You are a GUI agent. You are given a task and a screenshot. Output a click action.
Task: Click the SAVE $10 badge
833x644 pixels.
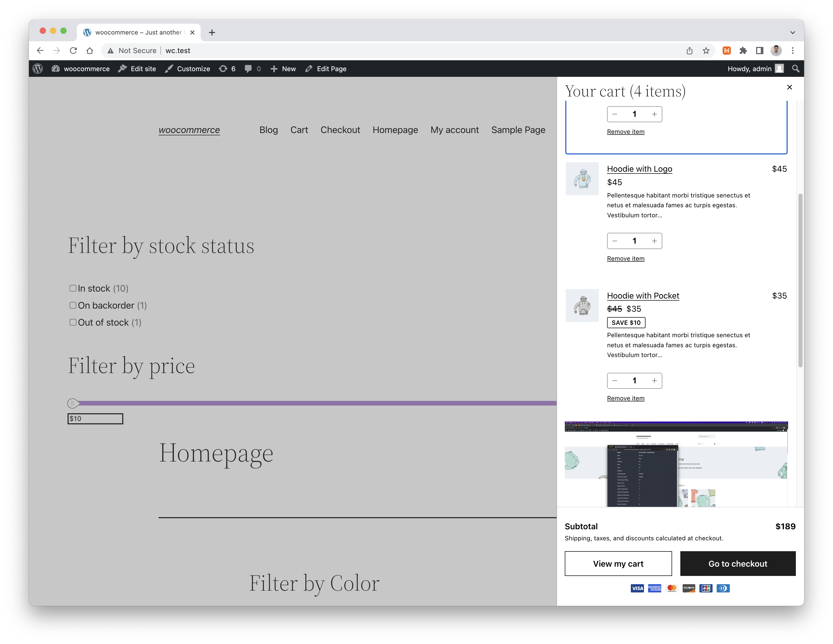[626, 323]
